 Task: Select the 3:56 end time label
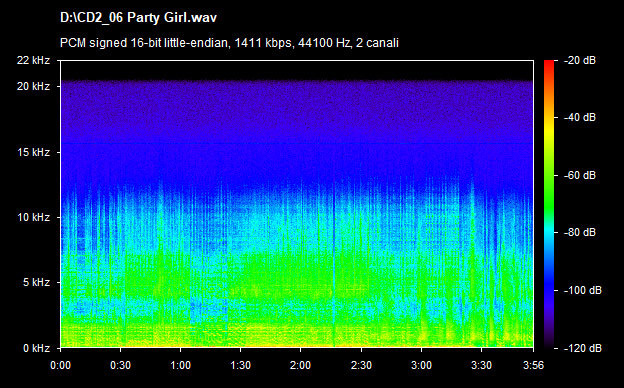tap(533, 365)
